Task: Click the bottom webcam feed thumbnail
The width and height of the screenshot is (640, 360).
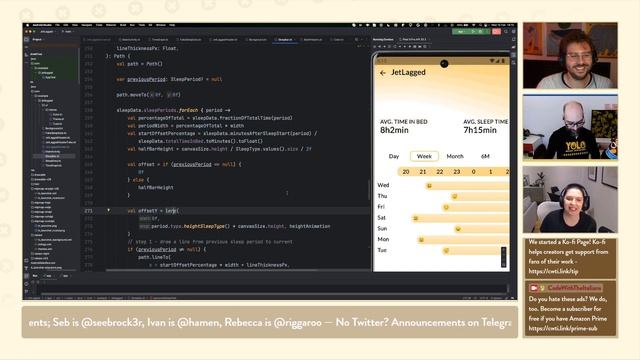Action: 570,199
